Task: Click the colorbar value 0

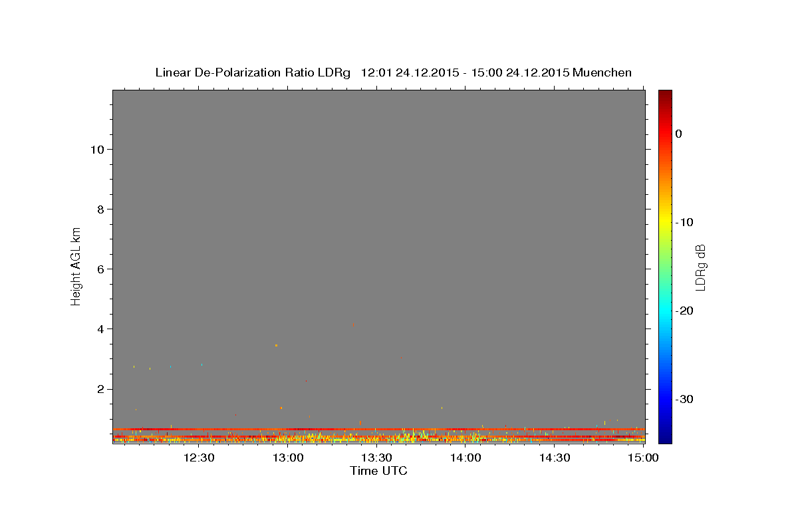Action: 679,134
